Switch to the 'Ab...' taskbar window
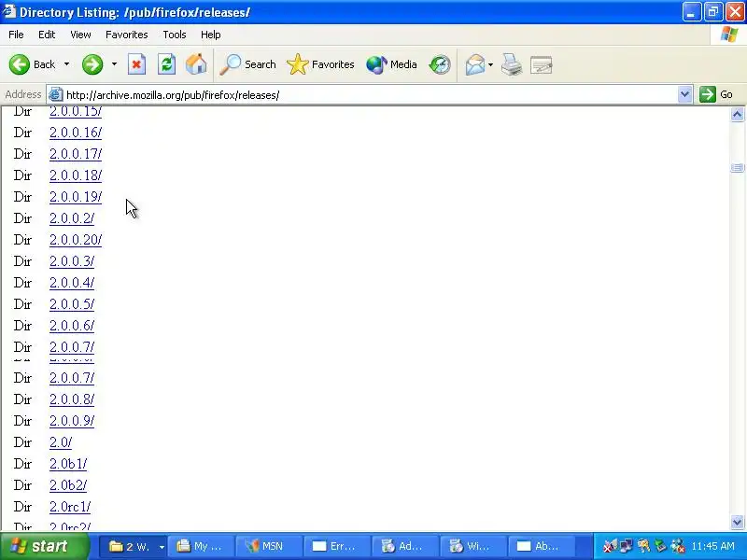Image resolution: width=747 pixels, height=560 pixels. click(540, 546)
